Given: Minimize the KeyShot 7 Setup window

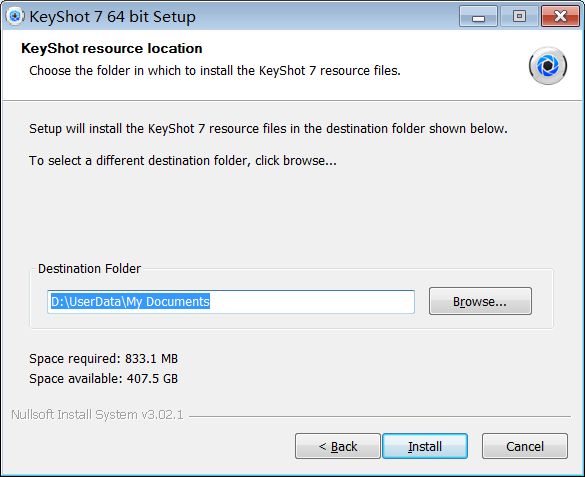Looking at the screenshot, I should [478, 16].
